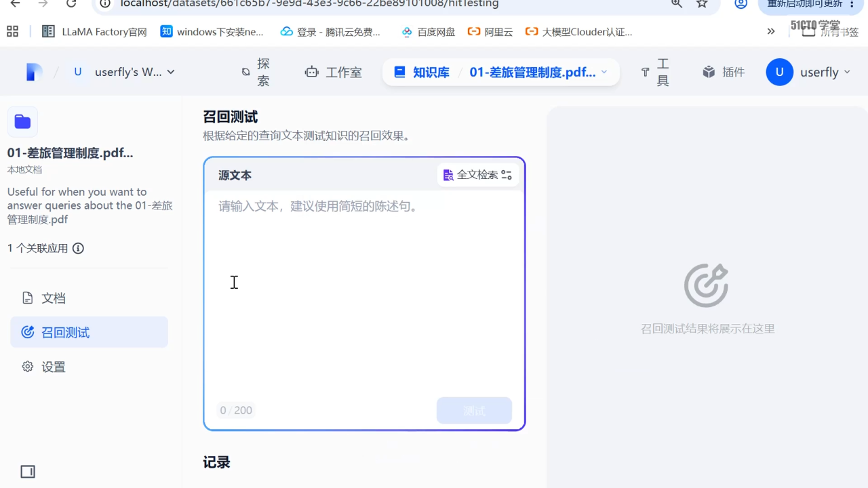Screen dimensions: 868x488
Task: Focus the 源文本 query text area
Action: pyautogui.click(x=364, y=291)
